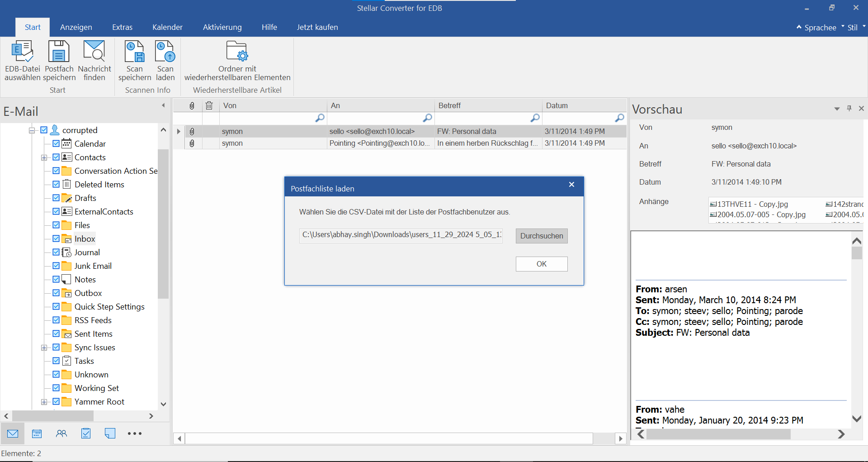Viewport: 868px width, 462px height.
Task: Open the Hilfe ribbon tab
Action: 269,27
